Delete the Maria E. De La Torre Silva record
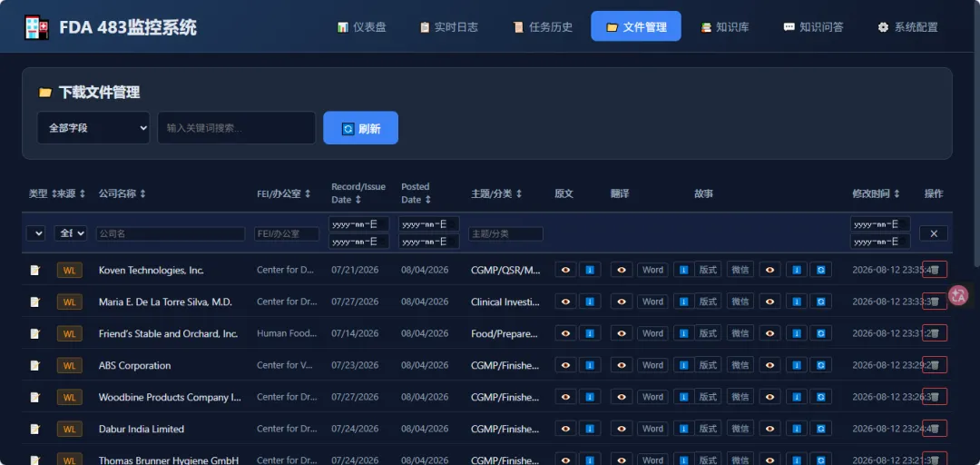 pyautogui.click(x=935, y=302)
